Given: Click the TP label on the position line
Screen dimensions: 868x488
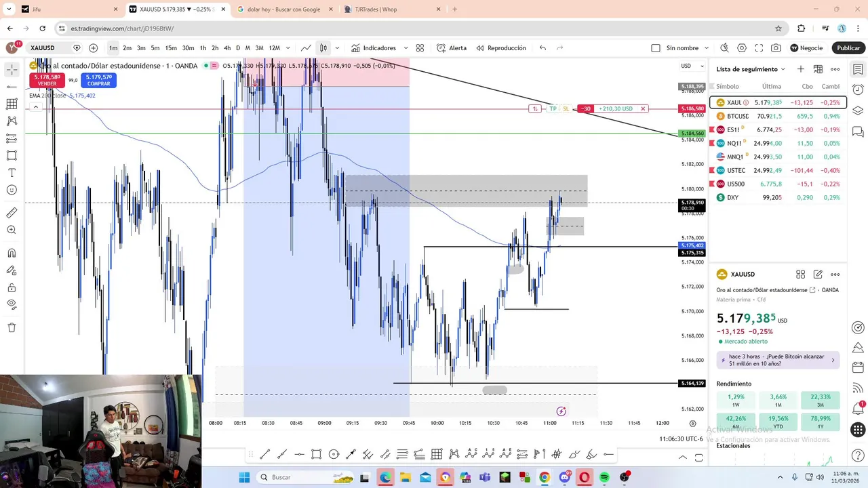Looking at the screenshot, I should [553, 108].
